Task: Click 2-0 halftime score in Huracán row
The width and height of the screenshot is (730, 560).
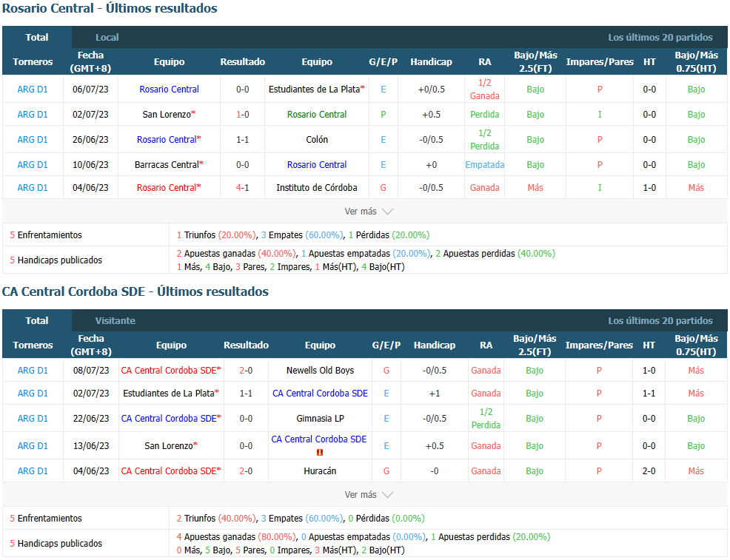Action: (x=649, y=470)
